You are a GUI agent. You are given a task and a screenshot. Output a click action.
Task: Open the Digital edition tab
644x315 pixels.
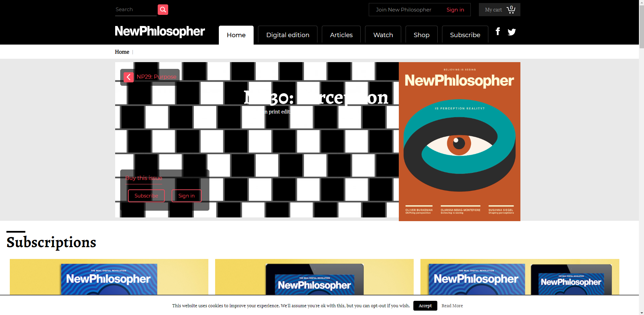[288, 35]
